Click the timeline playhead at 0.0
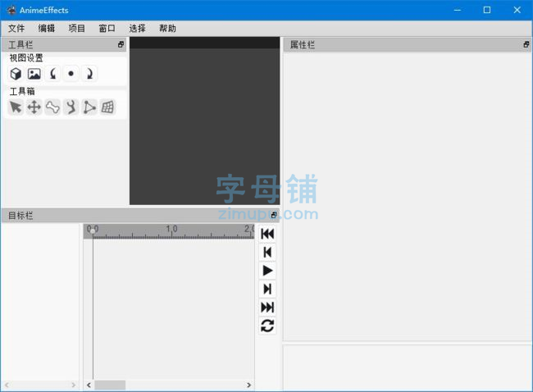 [93, 231]
